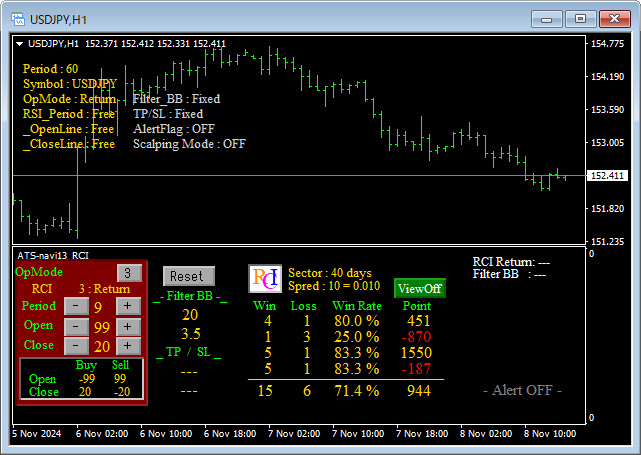The height and width of the screenshot is (455, 641).
Task: Click the 3 : Return mode text
Action: (x=104, y=289)
